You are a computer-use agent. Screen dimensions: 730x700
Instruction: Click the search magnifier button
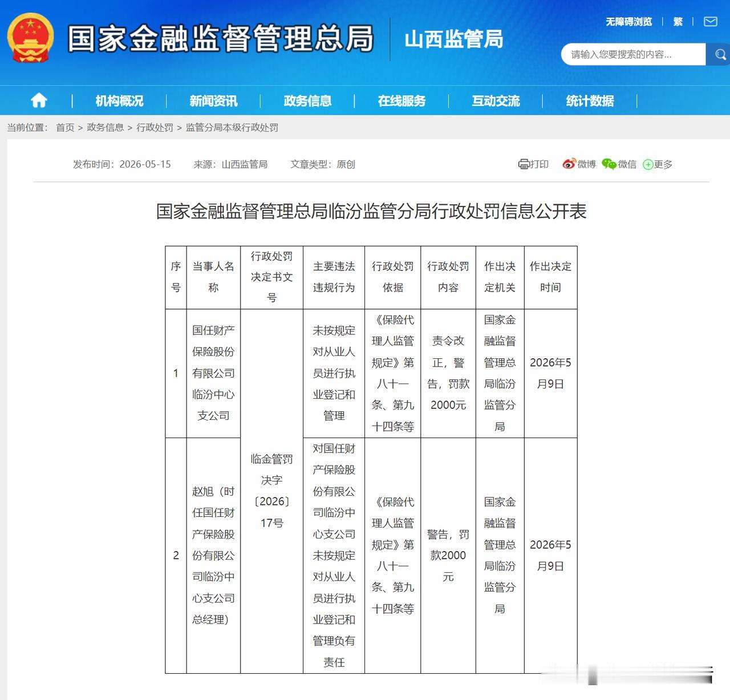pyautogui.click(x=720, y=55)
